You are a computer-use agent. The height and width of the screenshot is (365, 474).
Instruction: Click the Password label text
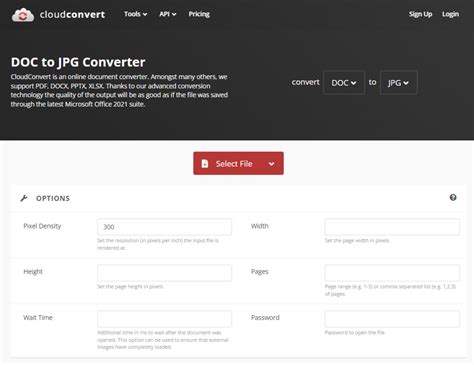pos(265,317)
